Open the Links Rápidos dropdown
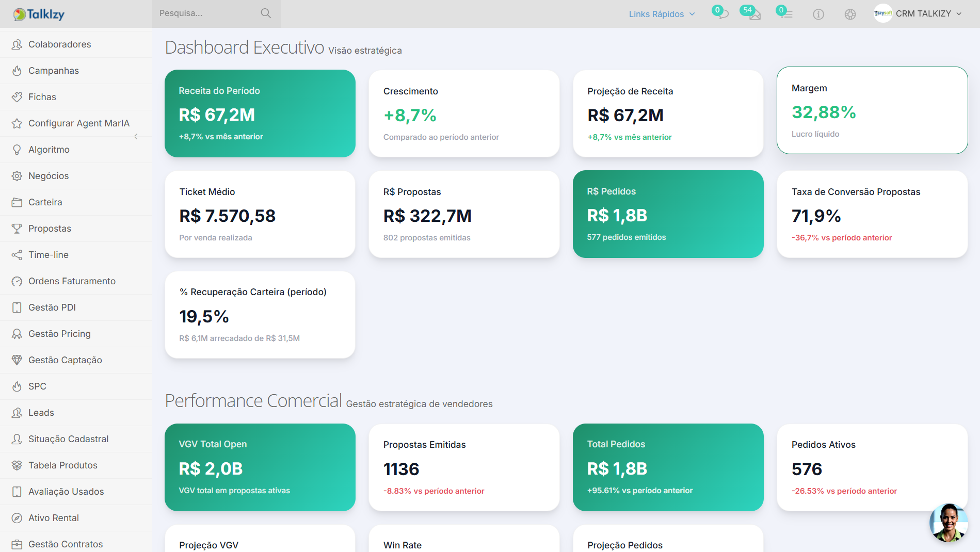Image resolution: width=980 pixels, height=552 pixels. click(x=661, y=14)
